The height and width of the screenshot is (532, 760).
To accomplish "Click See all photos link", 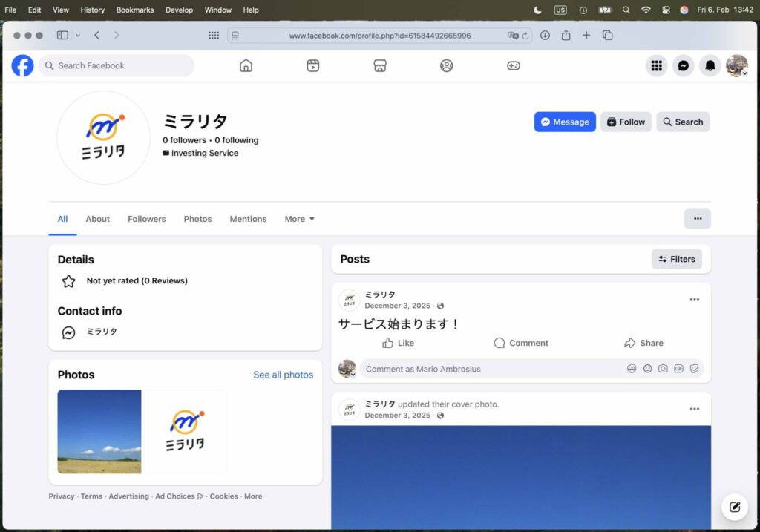I will click(x=283, y=375).
